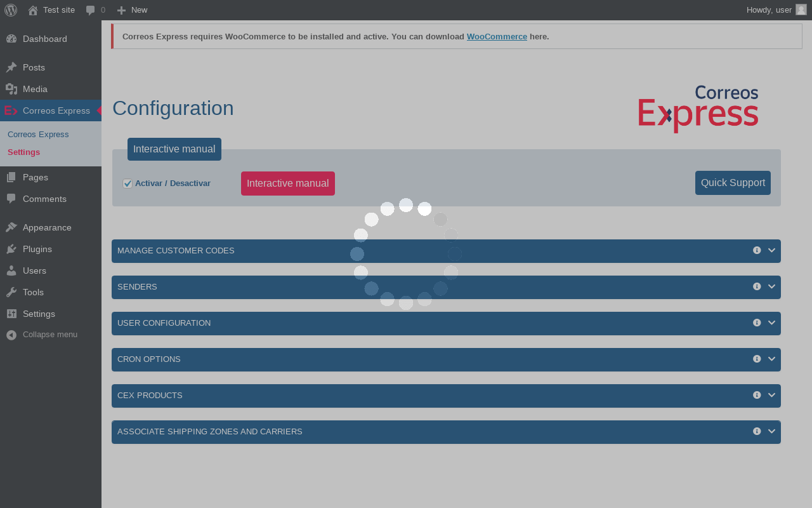The height and width of the screenshot is (508, 812).
Task: Click the CRON OPTIONS title
Action: (x=149, y=359)
